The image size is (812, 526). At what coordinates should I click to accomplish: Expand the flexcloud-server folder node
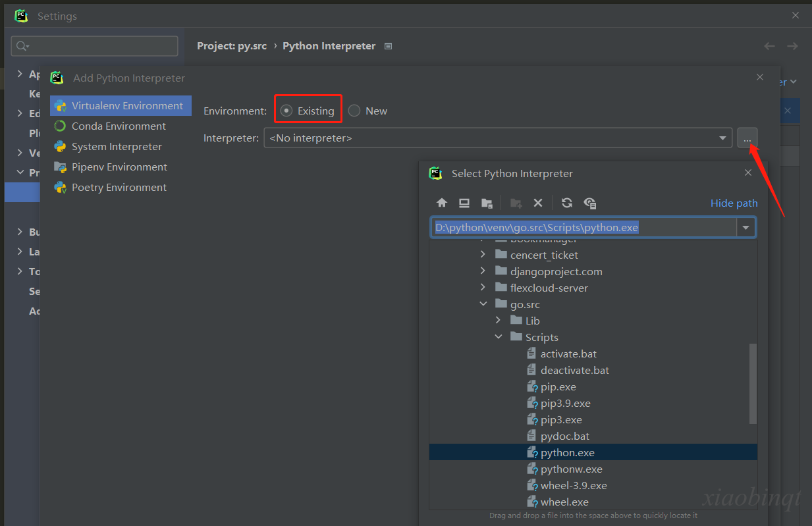[483, 288]
